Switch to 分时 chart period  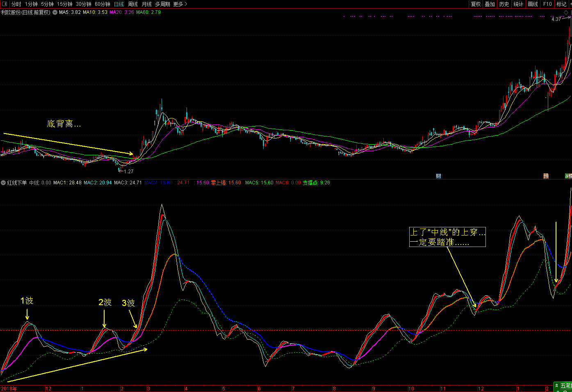click(x=16, y=4)
